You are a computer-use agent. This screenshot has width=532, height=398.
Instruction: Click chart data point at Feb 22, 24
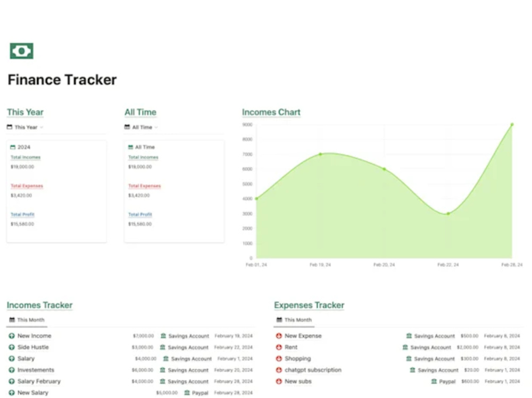point(448,214)
